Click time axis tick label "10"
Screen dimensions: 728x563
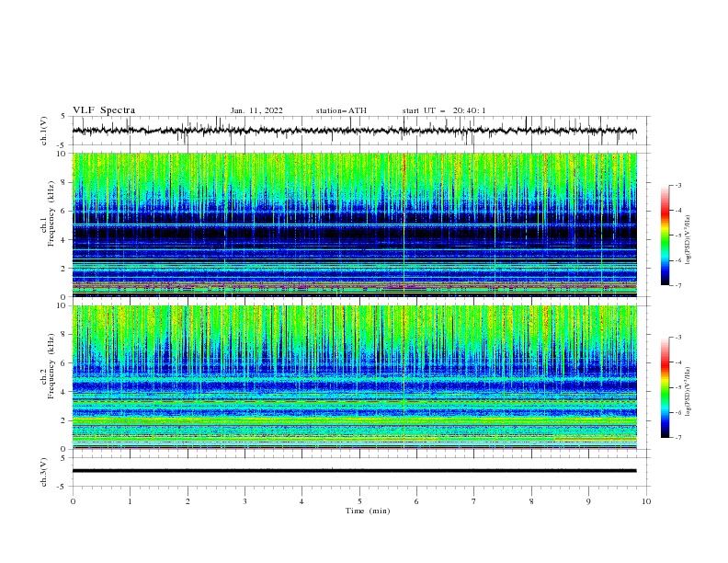click(646, 501)
